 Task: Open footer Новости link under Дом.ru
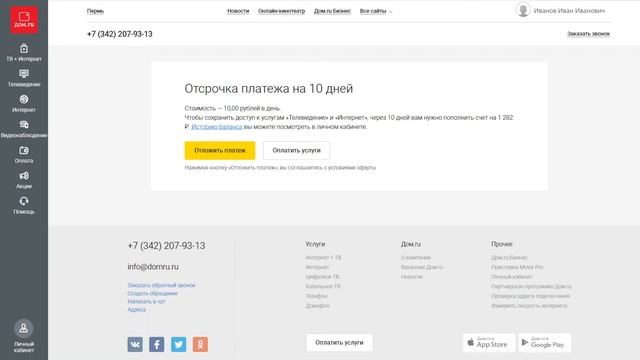click(411, 277)
